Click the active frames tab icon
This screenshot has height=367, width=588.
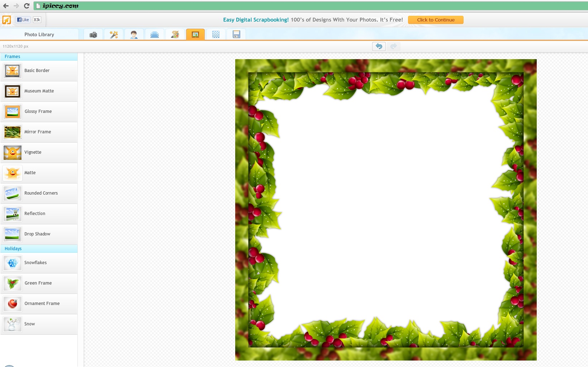[x=195, y=35]
